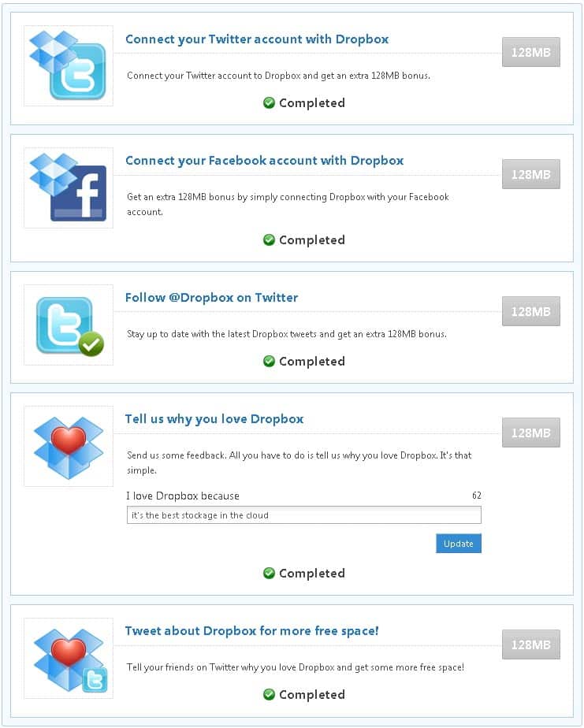Click the Dropbox Twitter connect icon
584x728 pixels.
[69, 65]
